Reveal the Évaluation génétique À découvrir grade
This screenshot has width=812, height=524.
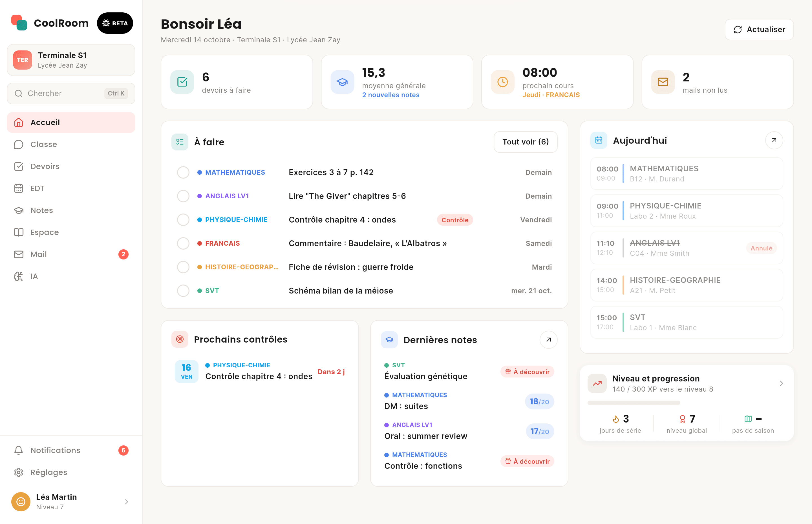pyautogui.click(x=527, y=372)
